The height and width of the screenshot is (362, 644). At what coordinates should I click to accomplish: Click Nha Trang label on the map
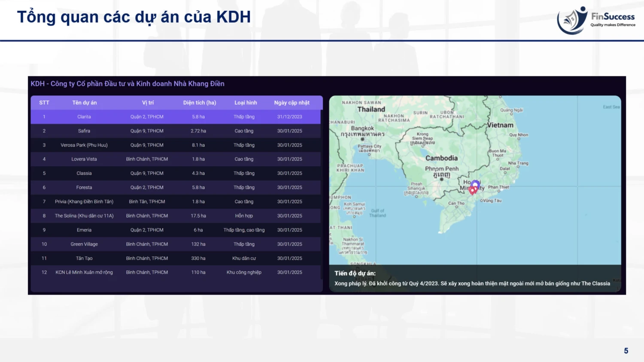[518, 163]
